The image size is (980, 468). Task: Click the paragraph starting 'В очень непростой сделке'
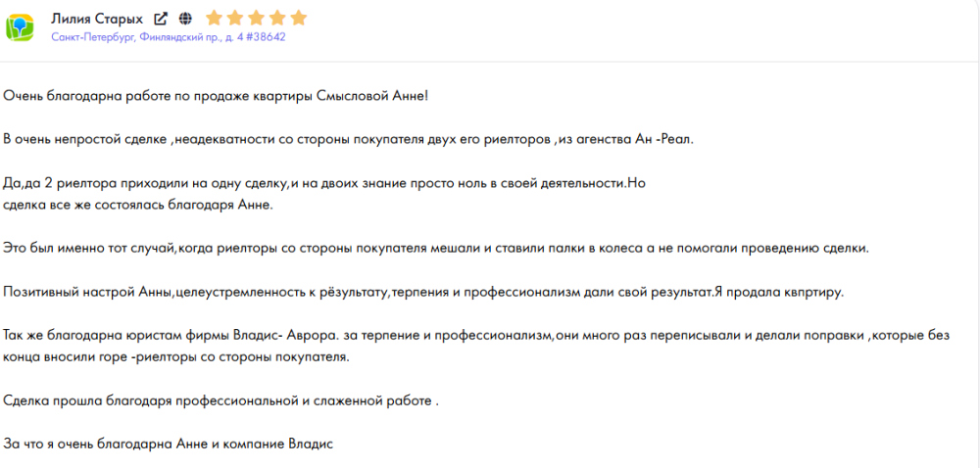pos(349,139)
